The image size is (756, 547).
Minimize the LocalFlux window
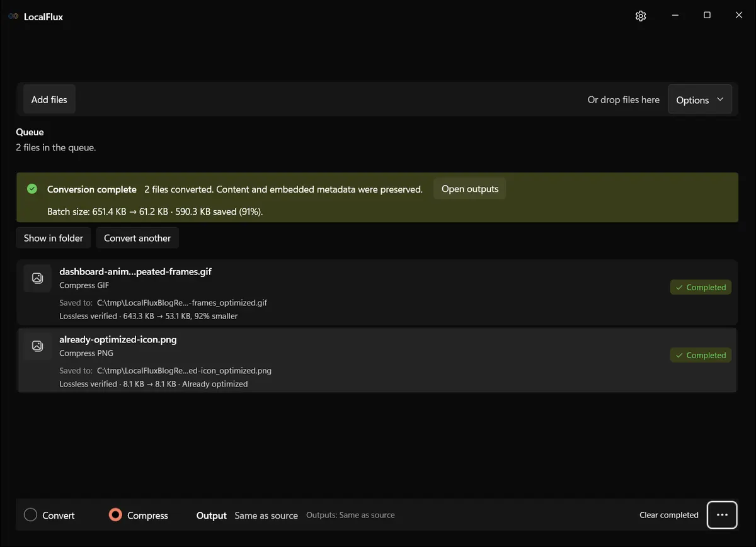coord(675,15)
